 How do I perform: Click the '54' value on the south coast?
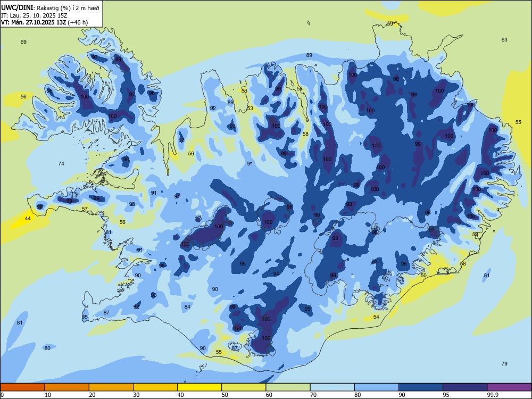pos(376,317)
